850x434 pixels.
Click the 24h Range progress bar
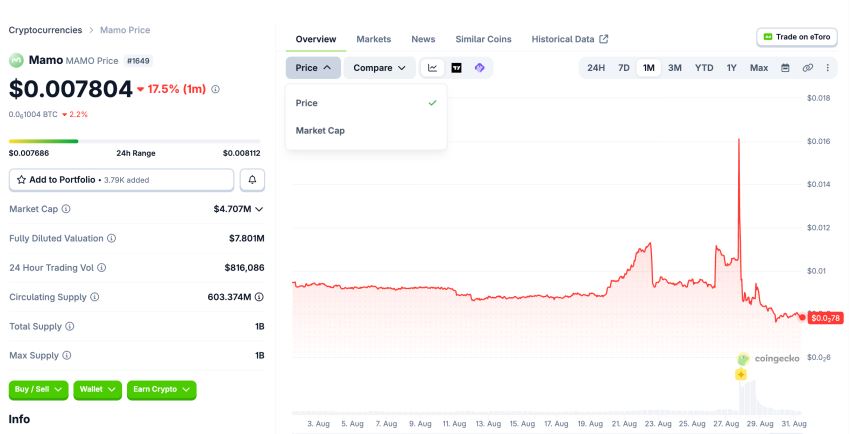click(x=134, y=141)
